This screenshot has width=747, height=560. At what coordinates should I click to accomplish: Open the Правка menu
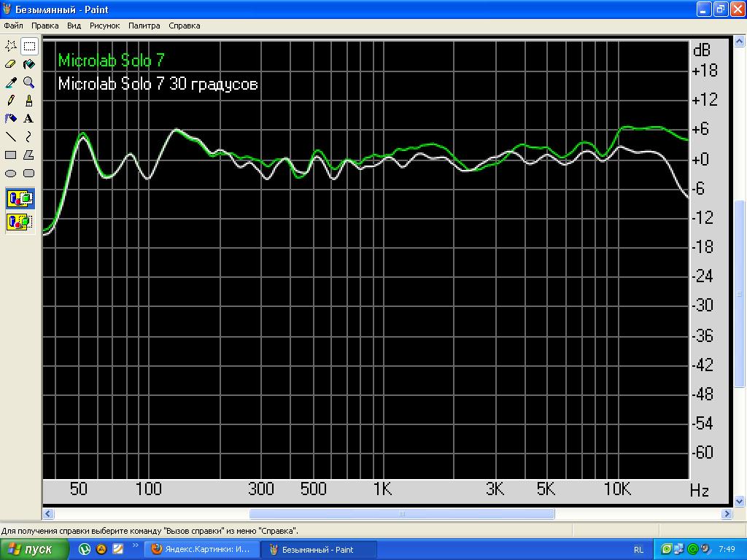44,26
